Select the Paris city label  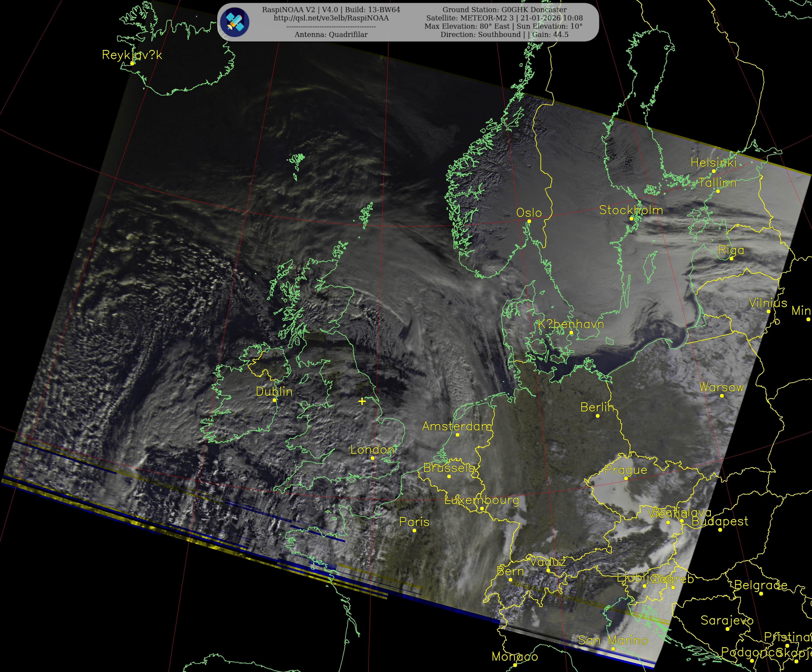[414, 522]
